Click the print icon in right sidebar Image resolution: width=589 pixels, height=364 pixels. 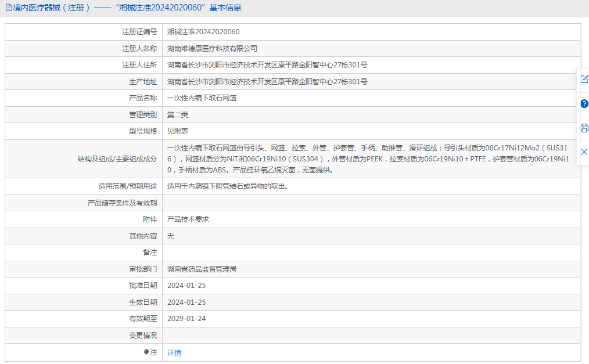[584, 128]
